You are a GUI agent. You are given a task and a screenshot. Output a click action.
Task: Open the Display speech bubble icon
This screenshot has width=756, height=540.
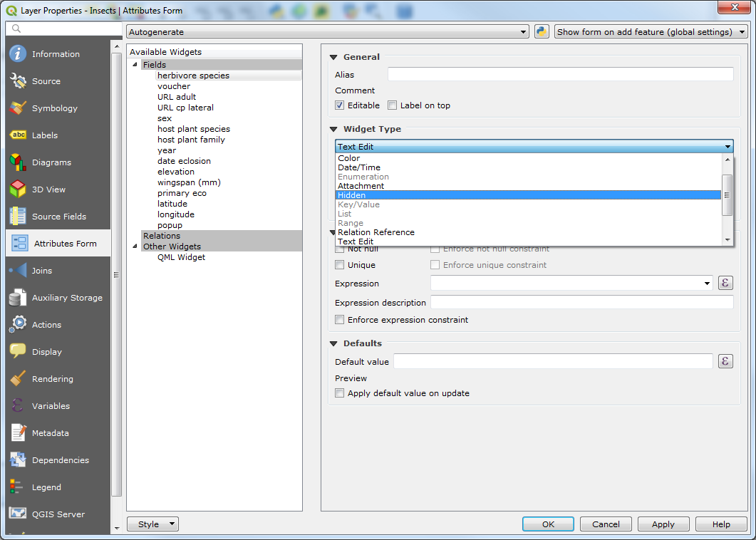tap(18, 352)
